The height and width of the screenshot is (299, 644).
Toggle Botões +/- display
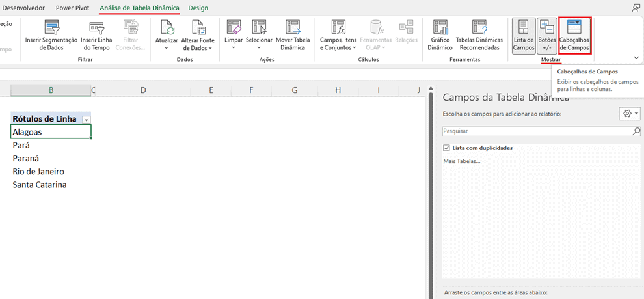click(546, 36)
